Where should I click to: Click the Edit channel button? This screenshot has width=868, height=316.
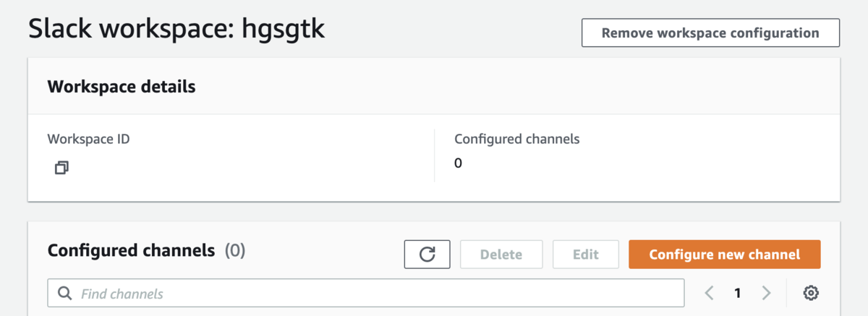pos(586,255)
